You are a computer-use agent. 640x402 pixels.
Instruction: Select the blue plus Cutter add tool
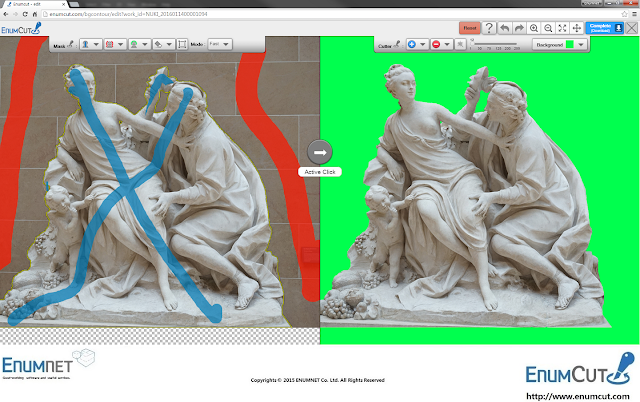click(x=412, y=44)
